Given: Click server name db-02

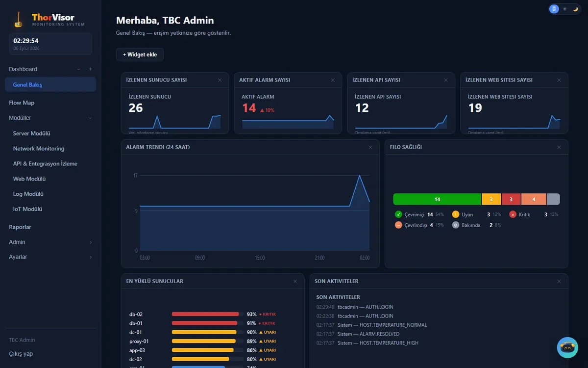Looking at the screenshot, I should 136,314.
